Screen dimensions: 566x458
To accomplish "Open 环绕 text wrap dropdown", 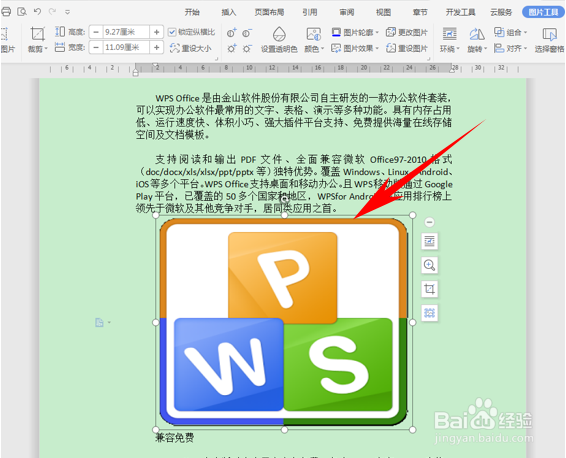I will click(x=449, y=40).
